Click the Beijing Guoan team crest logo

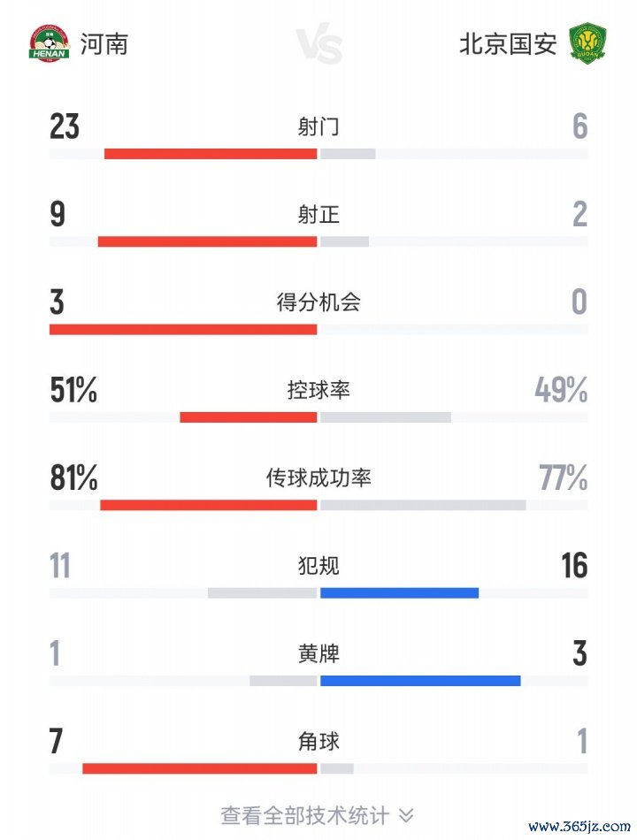pos(587,43)
